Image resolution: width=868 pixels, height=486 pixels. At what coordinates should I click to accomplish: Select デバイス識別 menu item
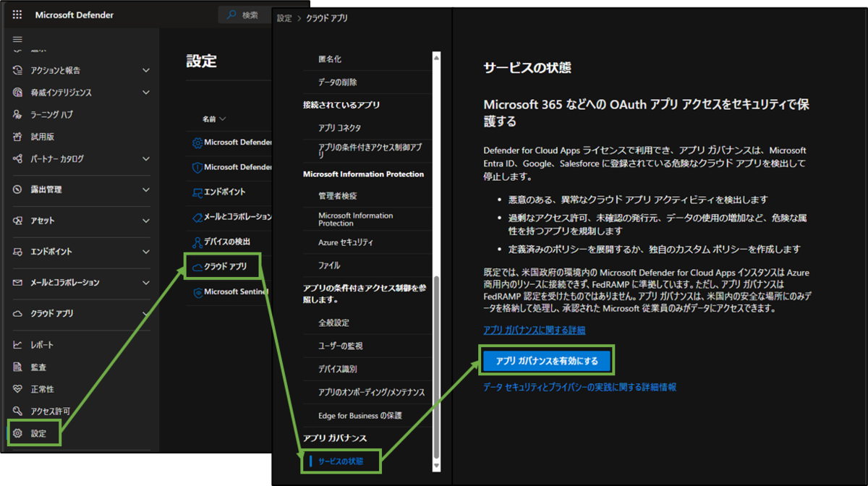pyautogui.click(x=337, y=369)
